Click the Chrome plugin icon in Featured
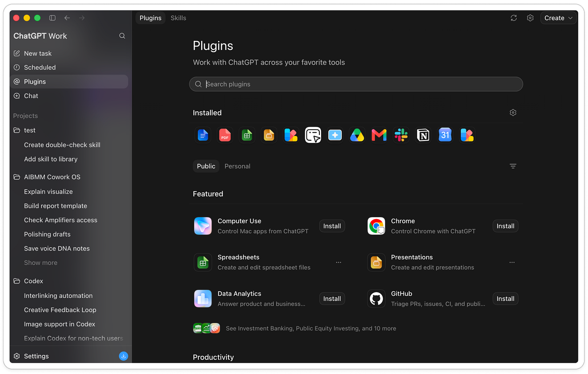Viewport: 588px width, 374px height. point(376,226)
